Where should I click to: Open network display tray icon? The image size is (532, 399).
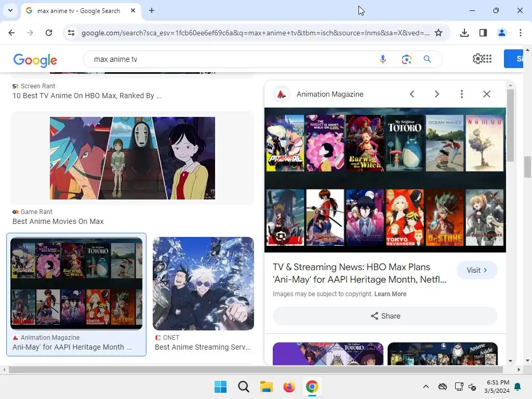coord(459,387)
